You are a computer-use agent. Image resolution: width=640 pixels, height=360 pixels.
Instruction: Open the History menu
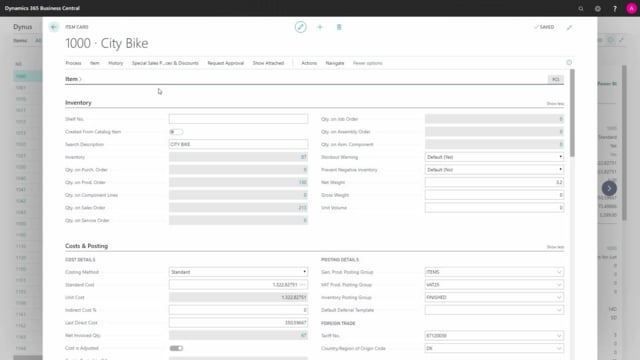pyautogui.click(x=116, y=63)
